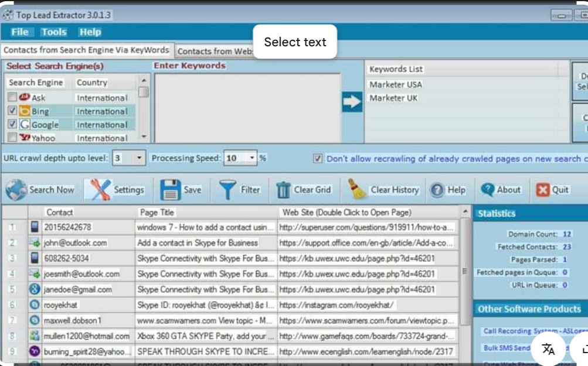Open the Filter funnel icon

pos(229,189)
